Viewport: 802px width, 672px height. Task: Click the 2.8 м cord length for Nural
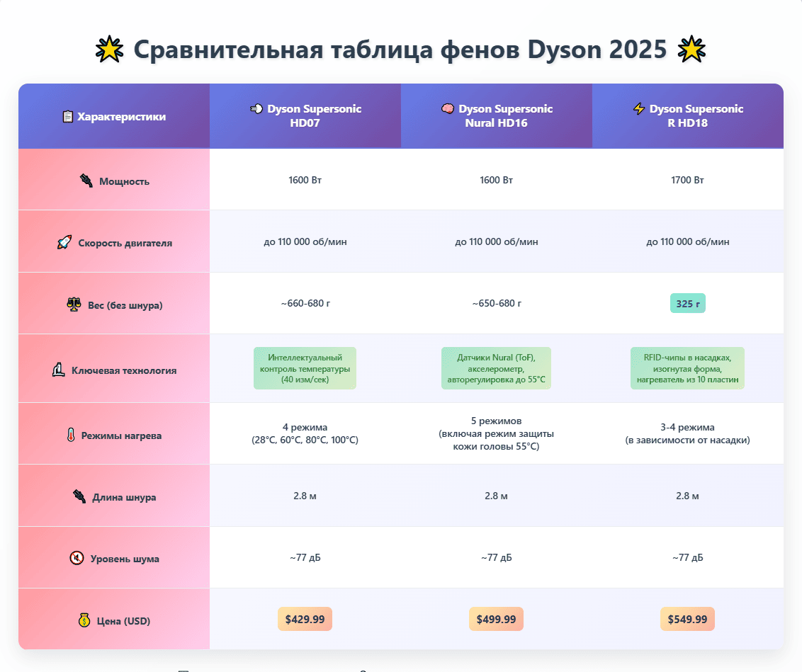click(x=496, y=496)
